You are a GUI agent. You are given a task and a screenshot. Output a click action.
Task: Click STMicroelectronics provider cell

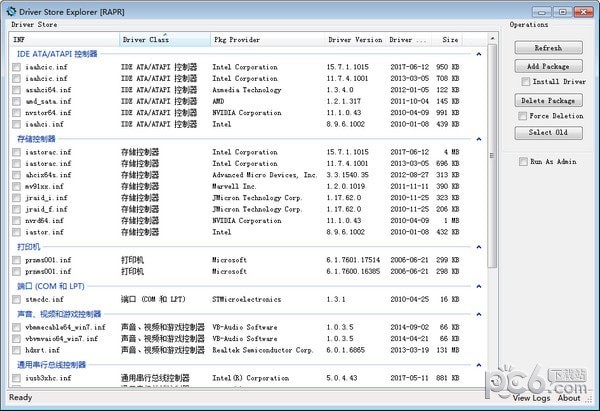247,299
